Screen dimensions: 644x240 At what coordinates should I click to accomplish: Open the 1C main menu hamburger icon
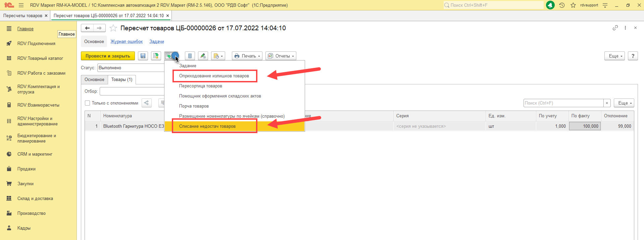[21, 5]
